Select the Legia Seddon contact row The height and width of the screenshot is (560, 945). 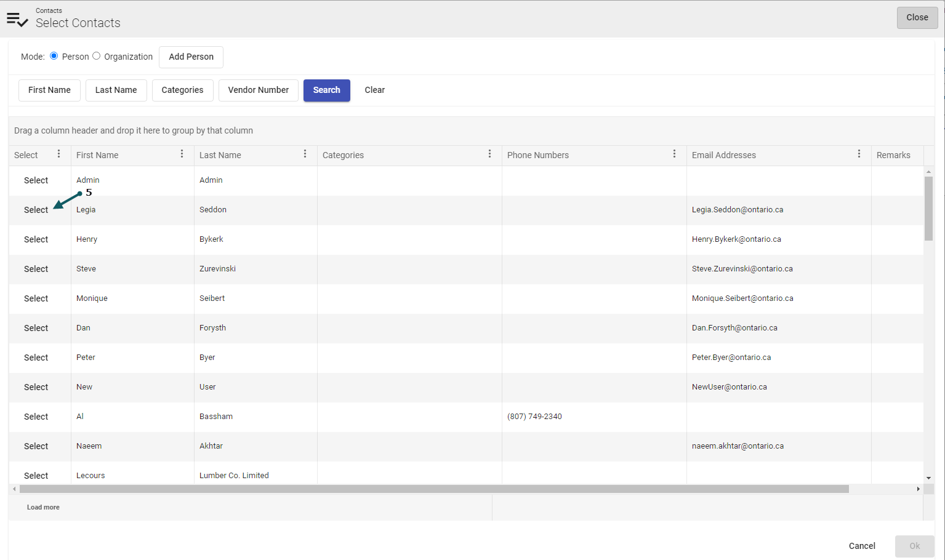(x=36, y=210)
